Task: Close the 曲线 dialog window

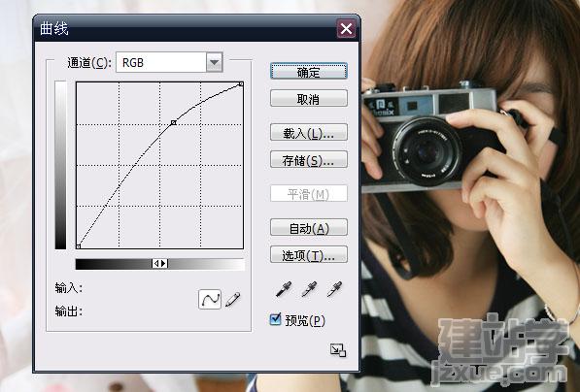Action: coord(346,28)
